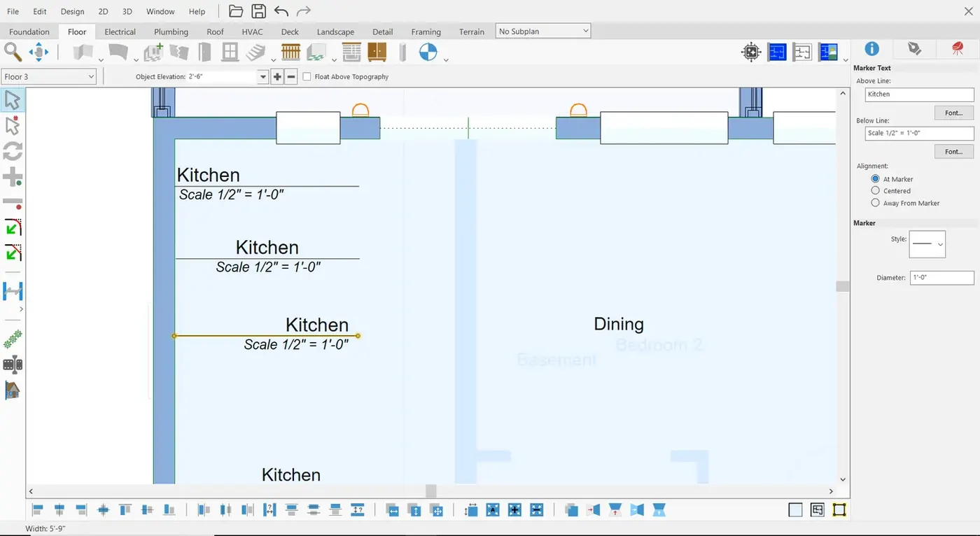
Task: Select the arrow selection tool
Action: pyautogui.click(x=13, y=100)
